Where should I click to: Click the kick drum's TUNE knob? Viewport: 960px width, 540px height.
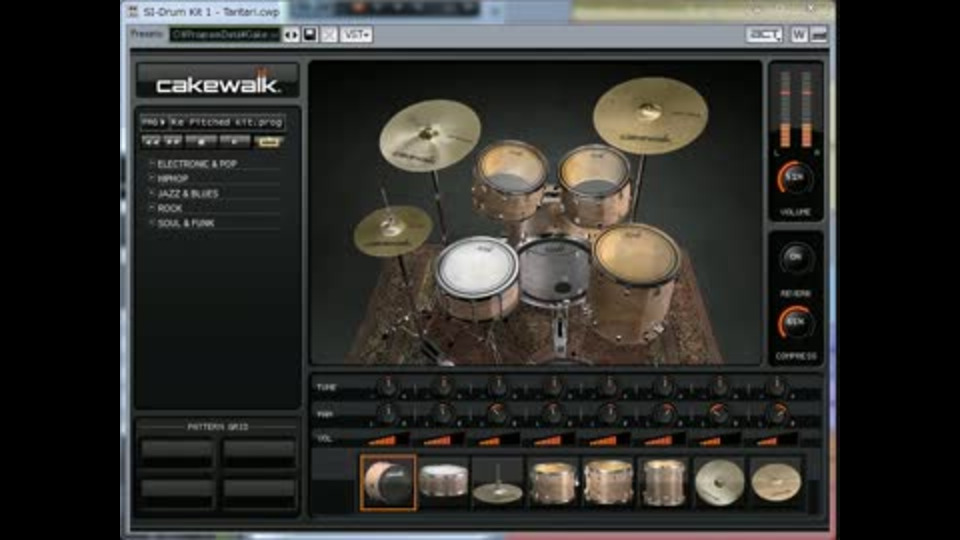point(387,386)
